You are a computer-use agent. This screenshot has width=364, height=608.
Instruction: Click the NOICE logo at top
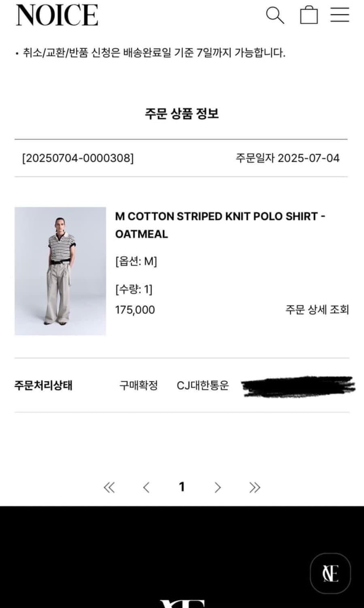[57, 15]
